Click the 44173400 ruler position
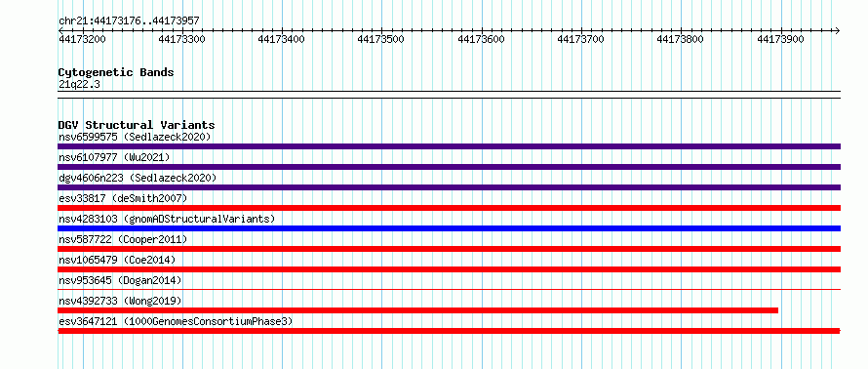The height and width of the screenshot is (369, 868). [281, 39]
